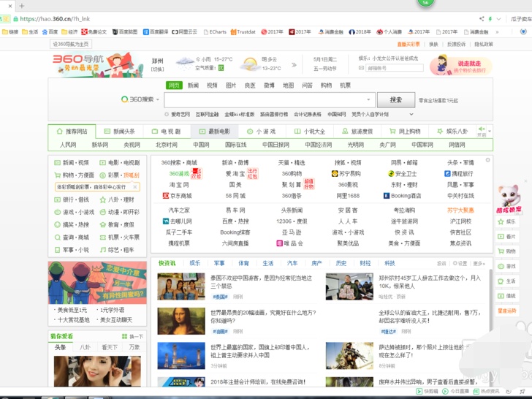This screenshot has height=399, width=532.
Task: Open address bar dropdown chevron
Action: 498,19
